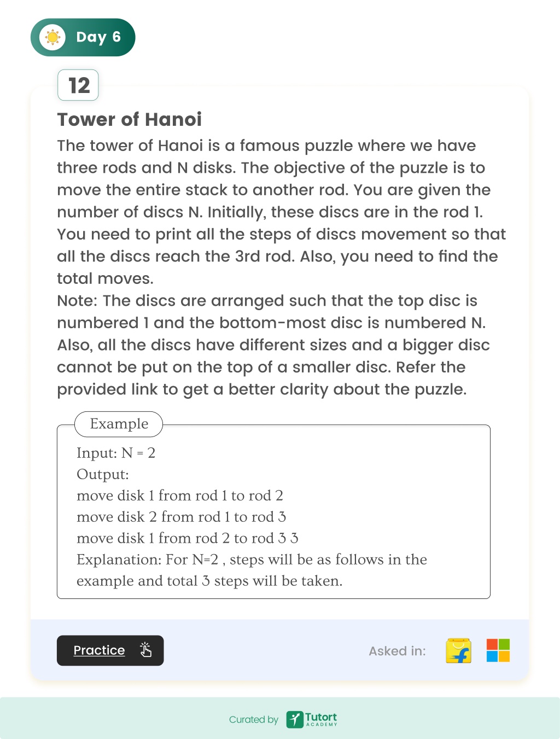
Task: Click the first move disk 1 line
Action: pyautogui.click(x=180, y=496)
